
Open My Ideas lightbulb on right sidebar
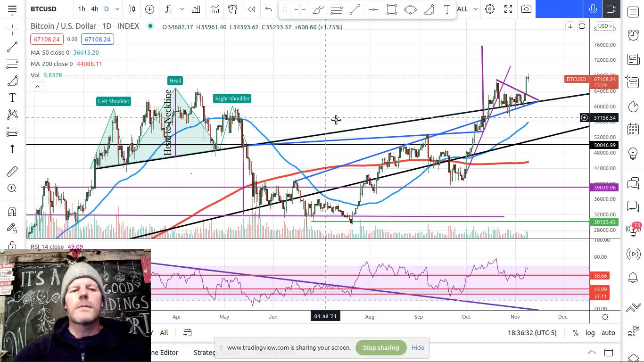(633, 153)
